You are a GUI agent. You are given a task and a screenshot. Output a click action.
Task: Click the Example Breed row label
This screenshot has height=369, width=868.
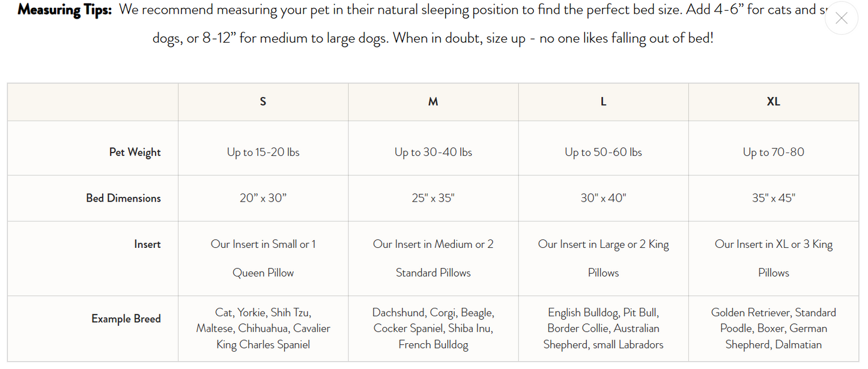coord(126,319)
